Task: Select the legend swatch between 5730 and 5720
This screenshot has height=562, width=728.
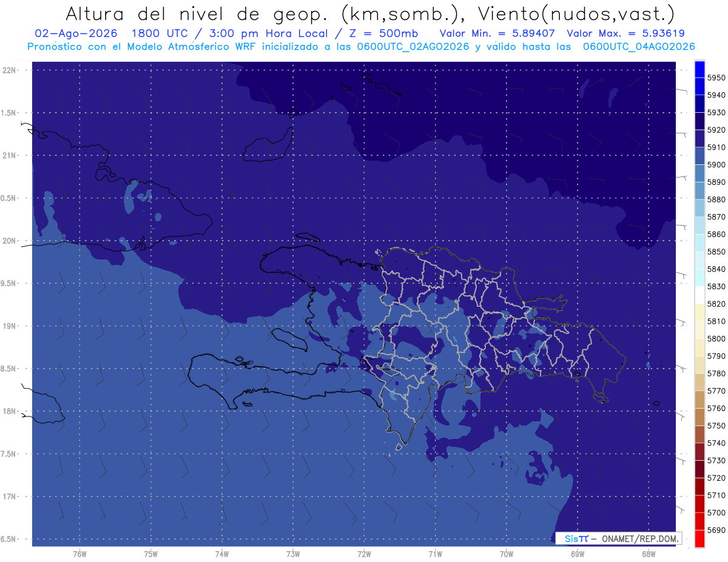Action: coord(699,469)
